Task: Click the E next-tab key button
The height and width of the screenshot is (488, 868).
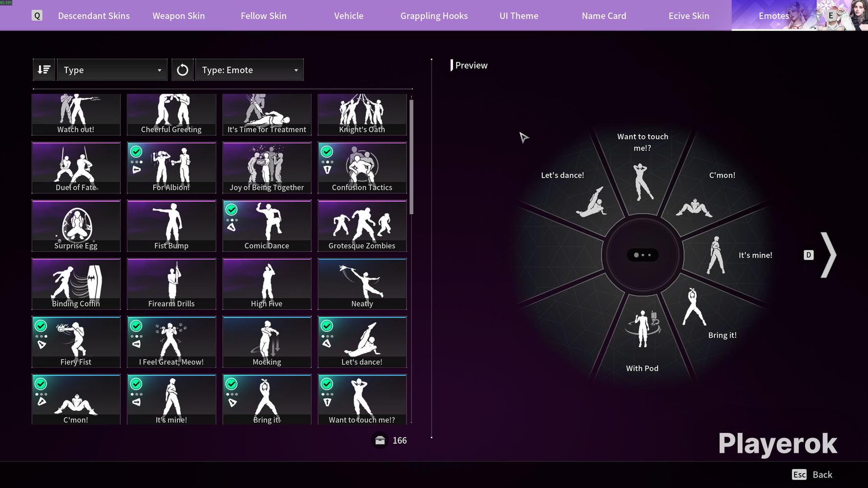Action: [831, 16]
